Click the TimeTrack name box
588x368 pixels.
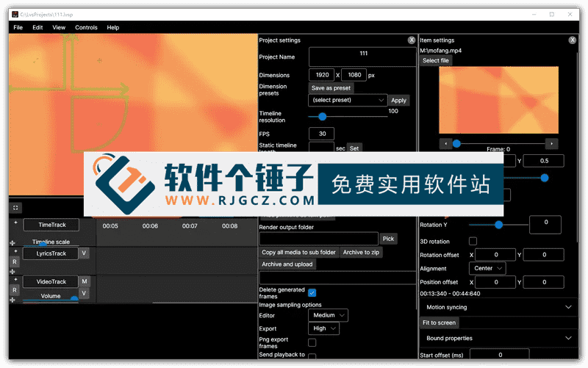click(x=51, y=225)
